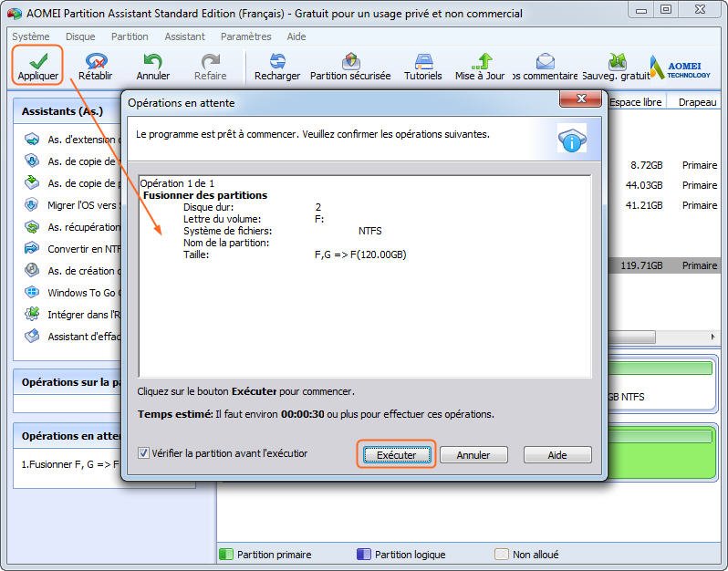
Task: Click the Drapeau column header
Action: point(697,102)
